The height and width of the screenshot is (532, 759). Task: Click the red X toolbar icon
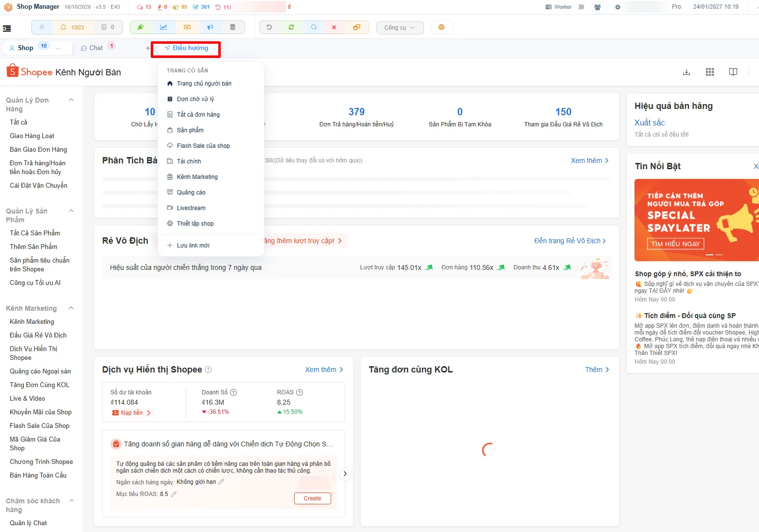point(334,27)
